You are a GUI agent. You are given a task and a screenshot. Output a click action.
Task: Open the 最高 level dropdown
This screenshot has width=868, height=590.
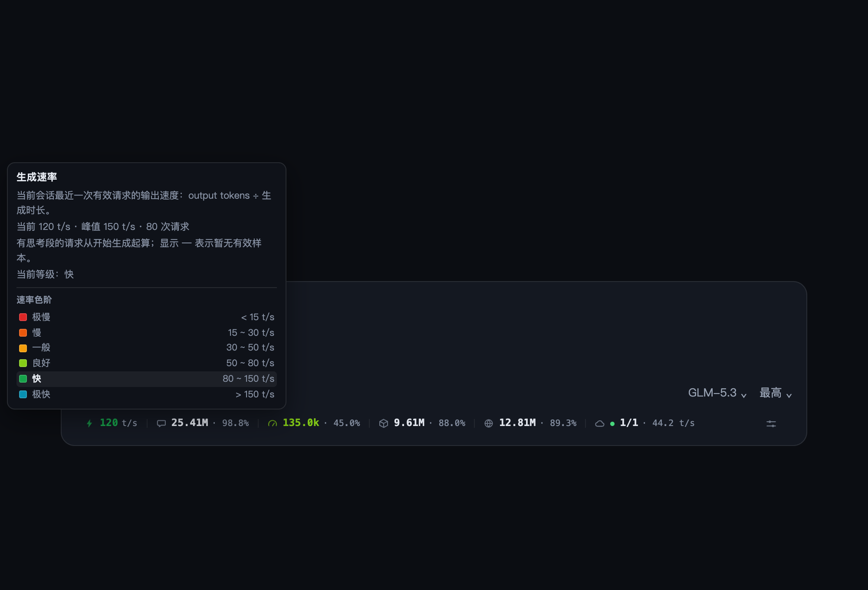point(776,393)
